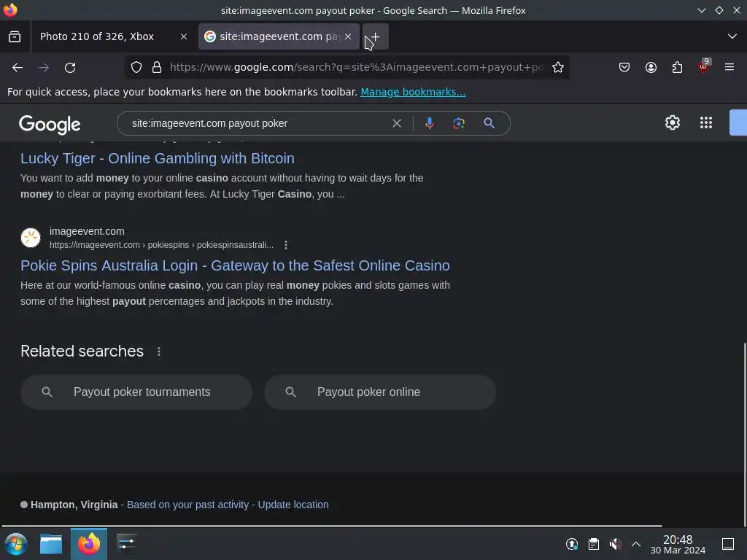Start Google voice search microphone
Image resolution: width=747 pixels, height=560 pixels.
click(x=429, y=123)
